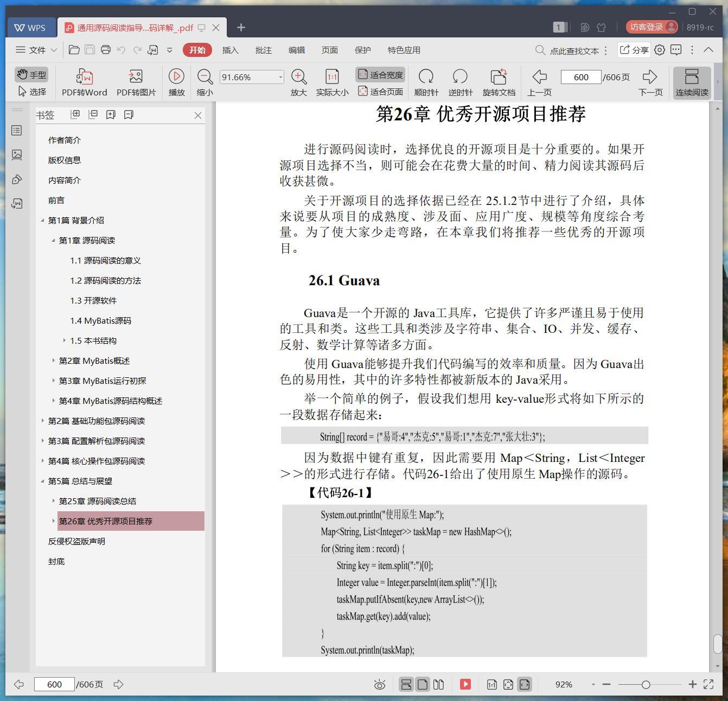Click 点此查找文本 search box
Screen dimensions: 728x701
point(567,50)
